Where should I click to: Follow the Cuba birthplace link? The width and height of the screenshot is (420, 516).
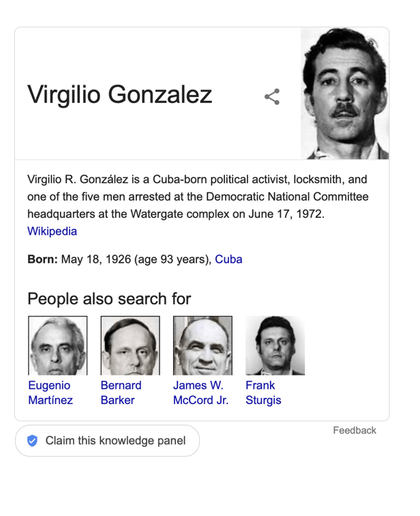(x=228, y=259)
